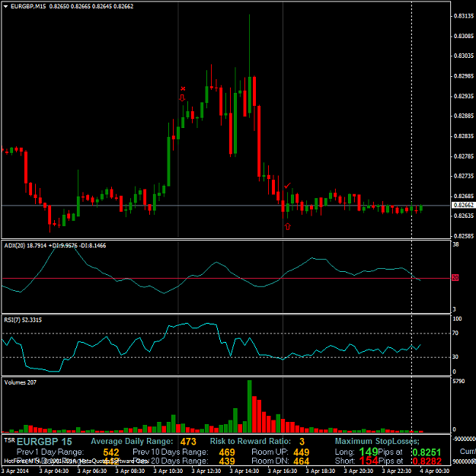Click the Maximum StopLosses heading

point(377,441)
